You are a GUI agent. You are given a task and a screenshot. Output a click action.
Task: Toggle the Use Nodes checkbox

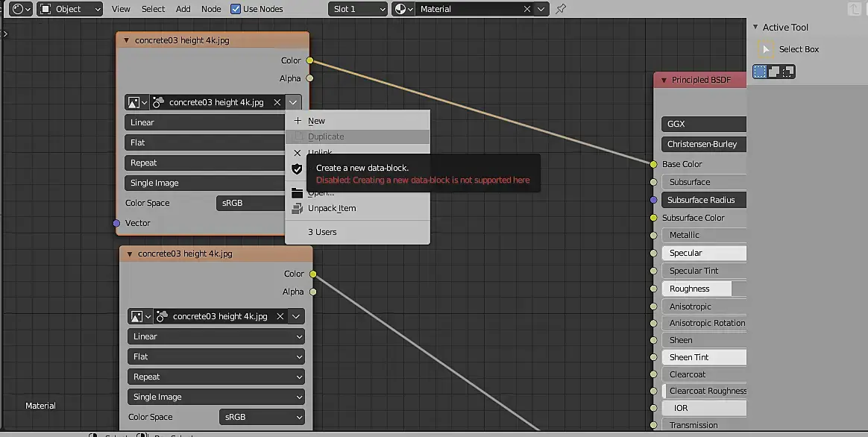(236, 9)
